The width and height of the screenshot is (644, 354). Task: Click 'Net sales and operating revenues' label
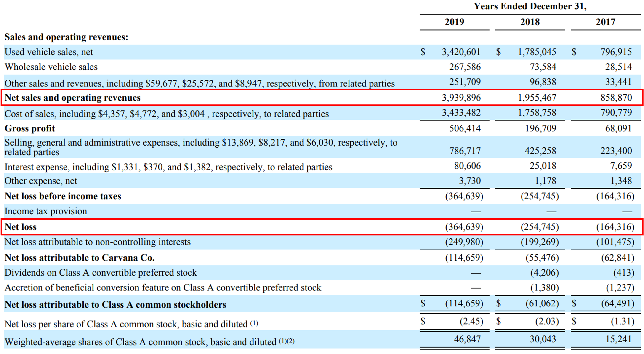pos(72,98)
